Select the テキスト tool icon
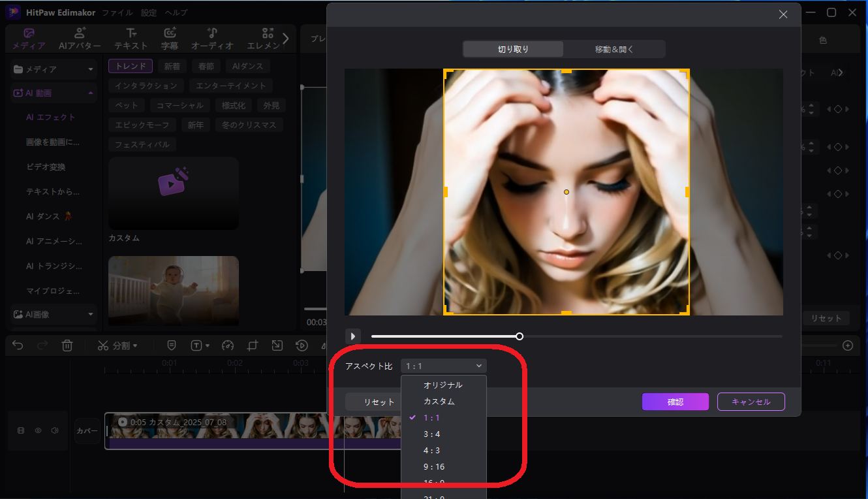 point(131,37)
